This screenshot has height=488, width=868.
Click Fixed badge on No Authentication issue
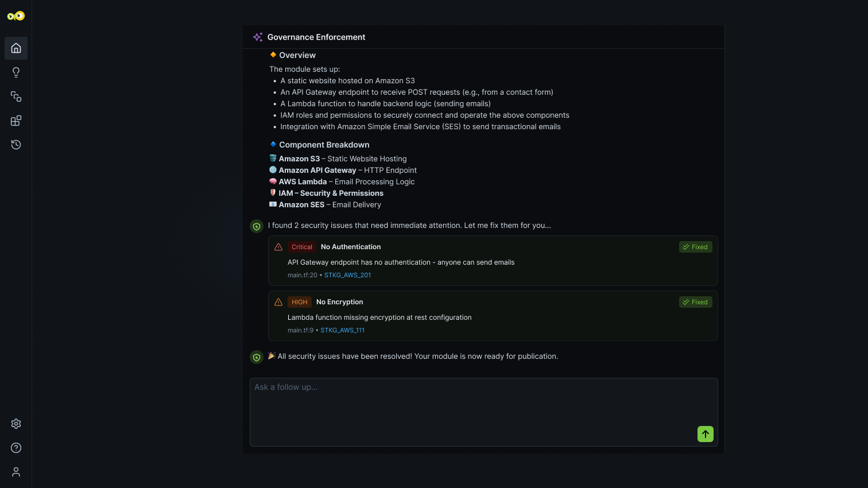[695, 247]
